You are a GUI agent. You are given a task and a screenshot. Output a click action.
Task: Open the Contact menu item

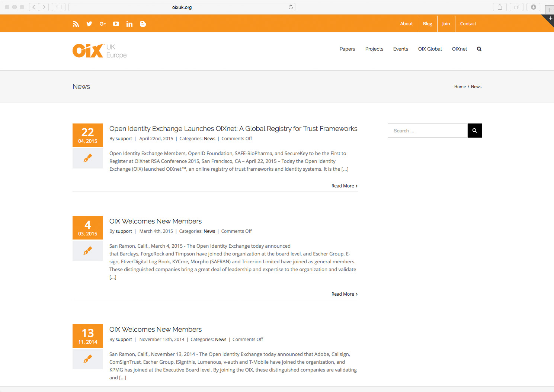[x=468, y=24]
